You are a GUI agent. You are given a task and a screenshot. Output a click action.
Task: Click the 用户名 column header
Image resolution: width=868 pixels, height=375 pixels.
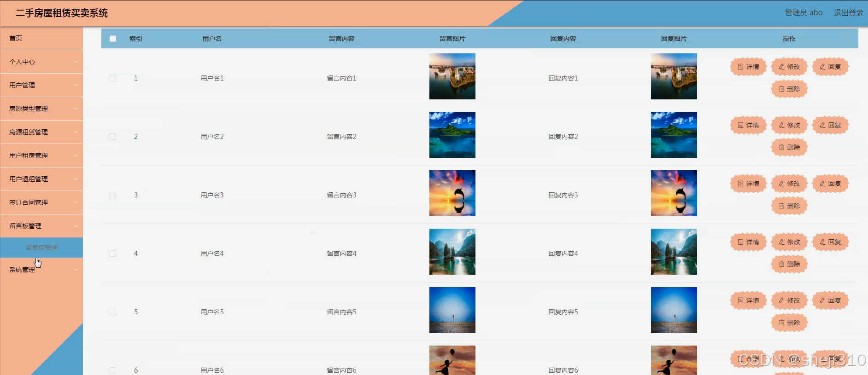click(212, 39)
